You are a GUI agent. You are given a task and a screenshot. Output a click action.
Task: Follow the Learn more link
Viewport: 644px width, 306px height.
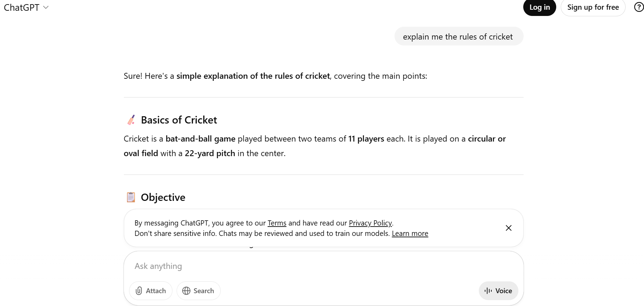pyautogui.click(x=410, y=233)
